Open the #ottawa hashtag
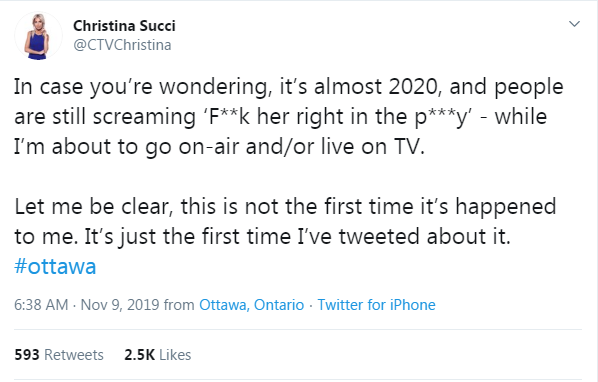The image size is (598, 382). [x=55, y=266]
